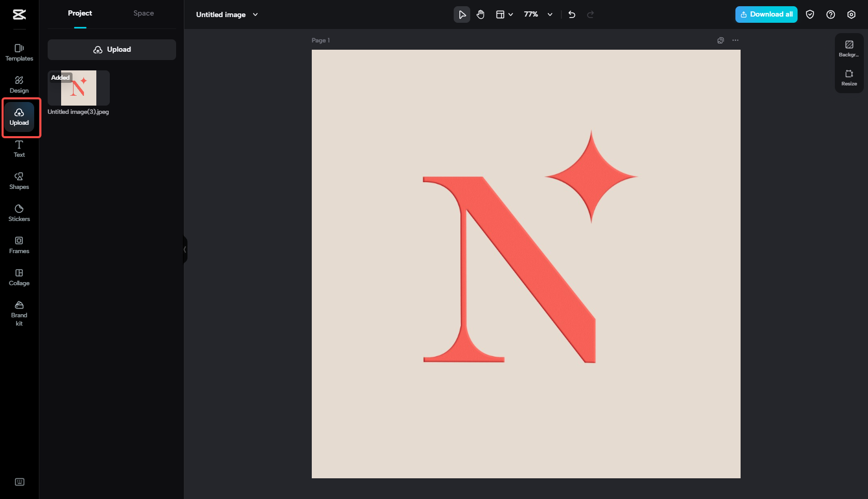Open the Background editor on the right
The width and height of the screenshot is (868, 499).
tap(849, 48)
